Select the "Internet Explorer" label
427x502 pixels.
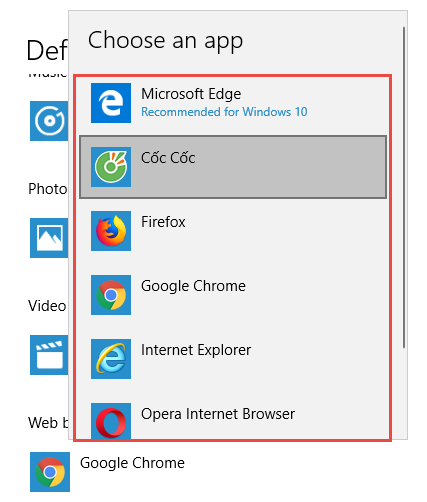click(x=196, y=350)
